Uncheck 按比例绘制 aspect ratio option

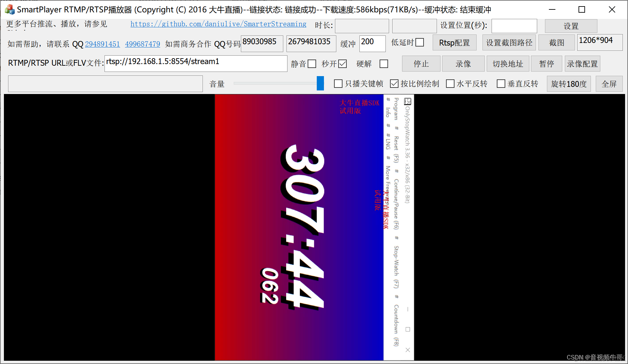click(394, 84)
